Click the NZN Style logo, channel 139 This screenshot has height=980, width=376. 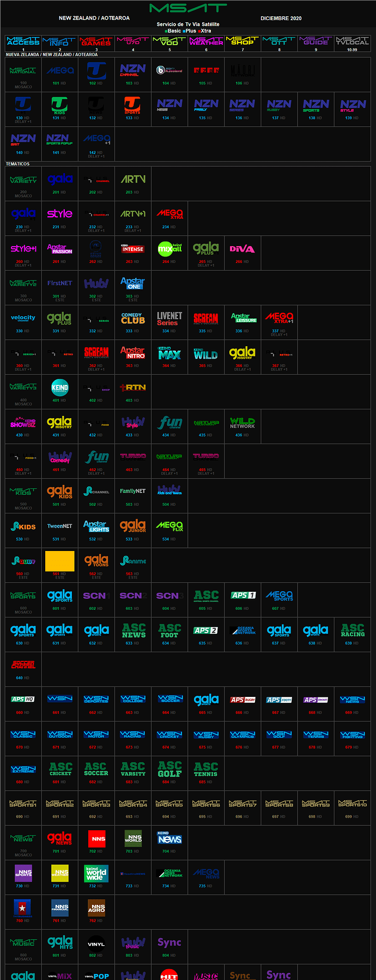click(353, 105)
